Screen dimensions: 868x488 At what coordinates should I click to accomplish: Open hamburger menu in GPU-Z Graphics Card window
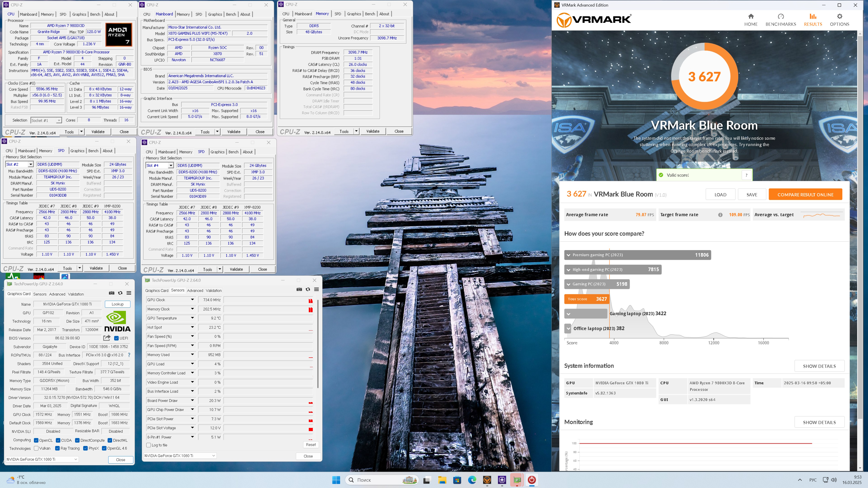[129, 293]
